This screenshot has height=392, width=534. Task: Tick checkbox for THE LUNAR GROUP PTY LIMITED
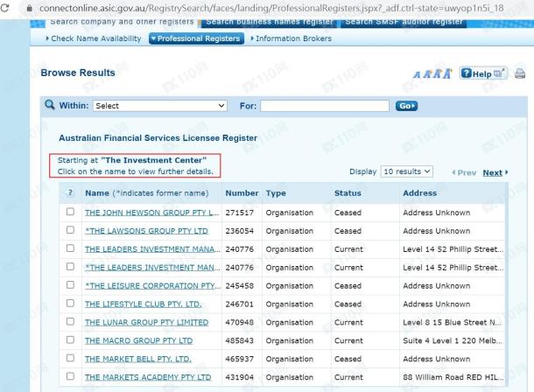point(70,322)
